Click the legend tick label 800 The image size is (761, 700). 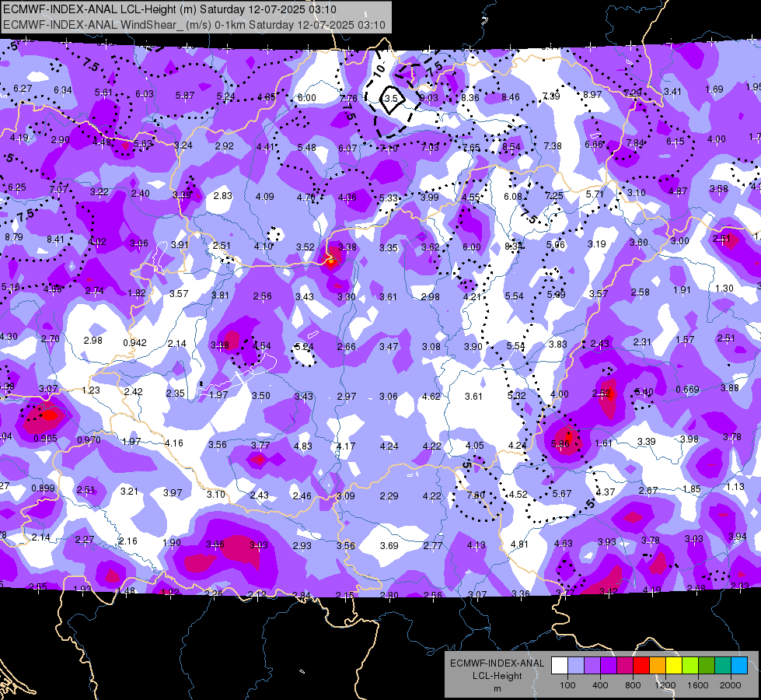click(633, 685)
